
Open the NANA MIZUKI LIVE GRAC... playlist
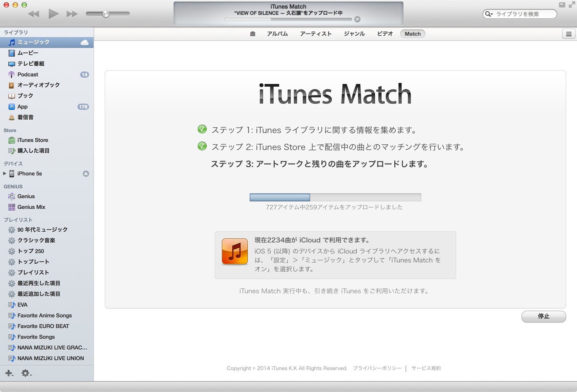(47, 348)
